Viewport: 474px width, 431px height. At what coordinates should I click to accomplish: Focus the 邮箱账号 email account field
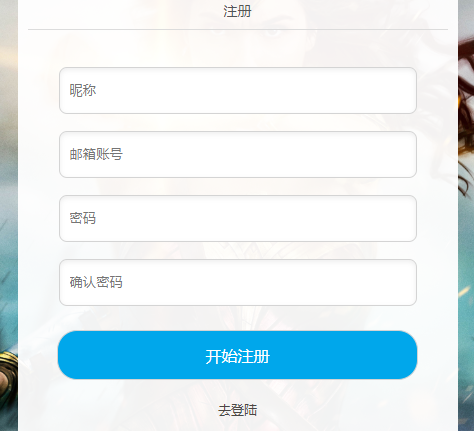pos(238,154)
